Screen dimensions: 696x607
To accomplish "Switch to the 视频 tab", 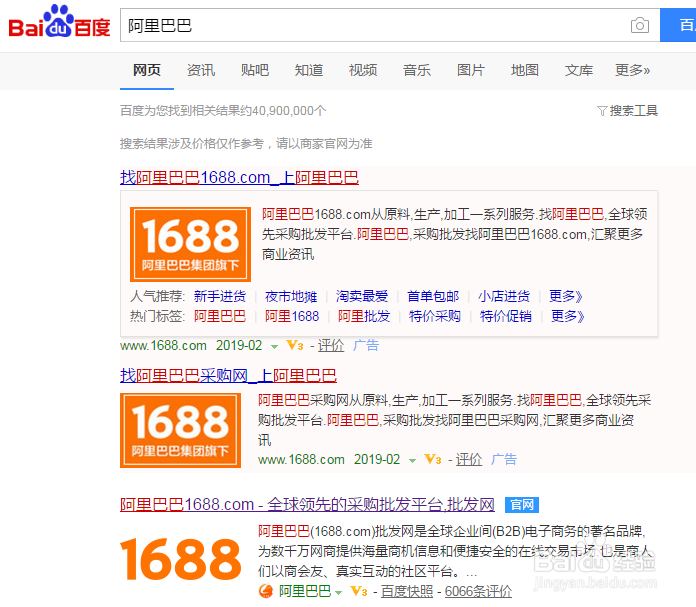I will coord(363,70).
